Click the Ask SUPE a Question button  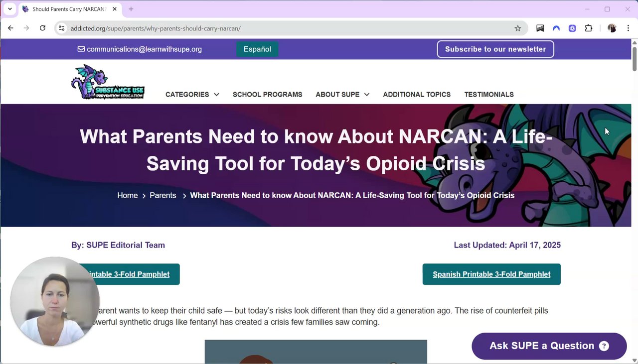tap(549, 346)
